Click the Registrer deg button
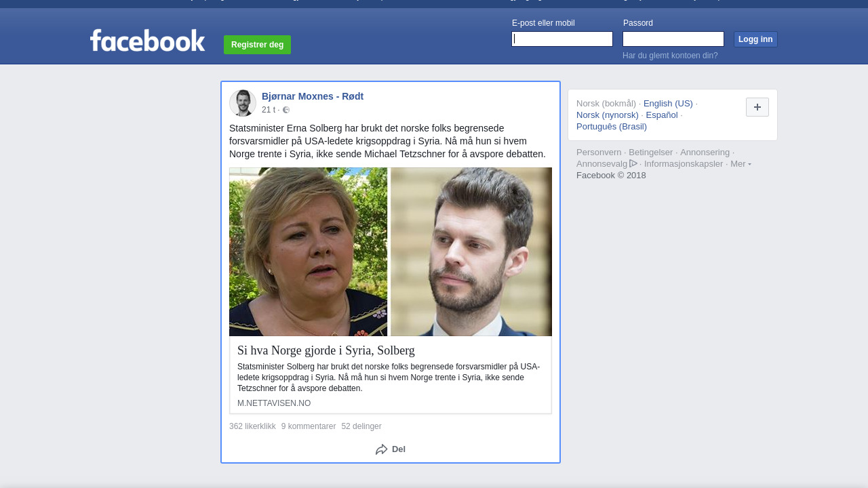The width and height of the screenshot is (868, 488). click(x=257, y=45)
